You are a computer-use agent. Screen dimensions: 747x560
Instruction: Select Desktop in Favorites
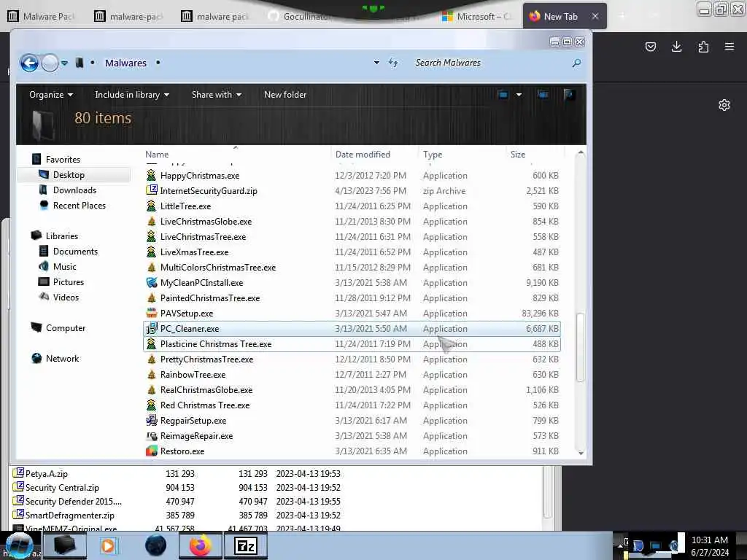click(x=69, y=175)
